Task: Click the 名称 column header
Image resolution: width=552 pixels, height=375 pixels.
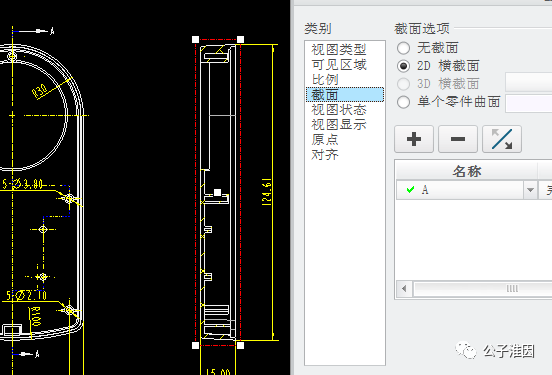Action: point(467,171)
